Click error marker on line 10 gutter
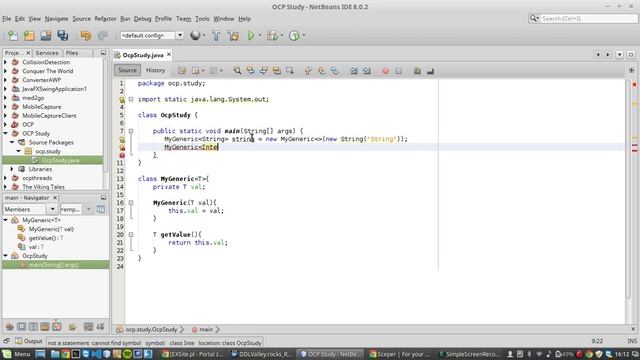 [x=122, y=155]
